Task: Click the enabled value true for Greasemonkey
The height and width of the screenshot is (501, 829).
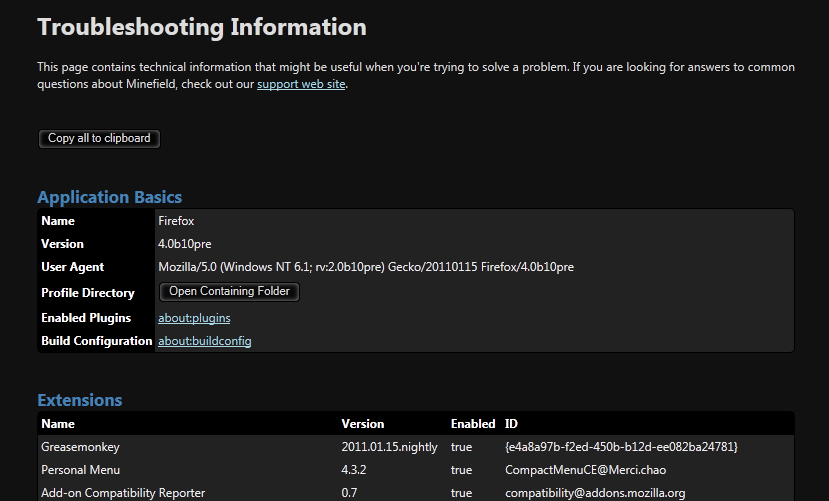Action: (x=461, y=447)
